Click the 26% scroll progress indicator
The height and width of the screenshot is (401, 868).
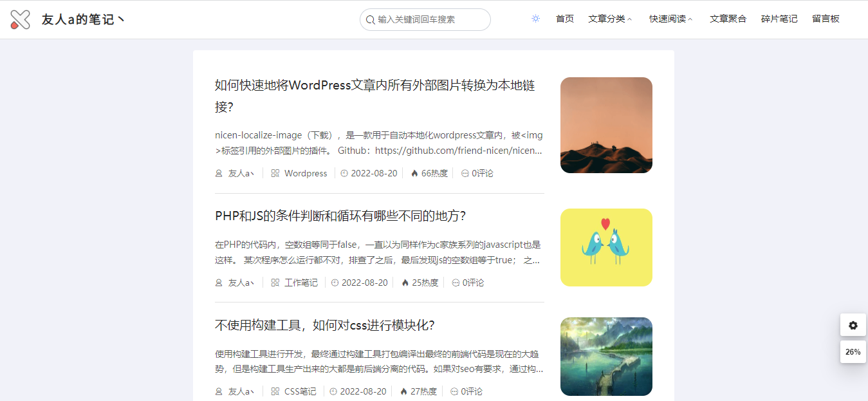coord(853,351)
